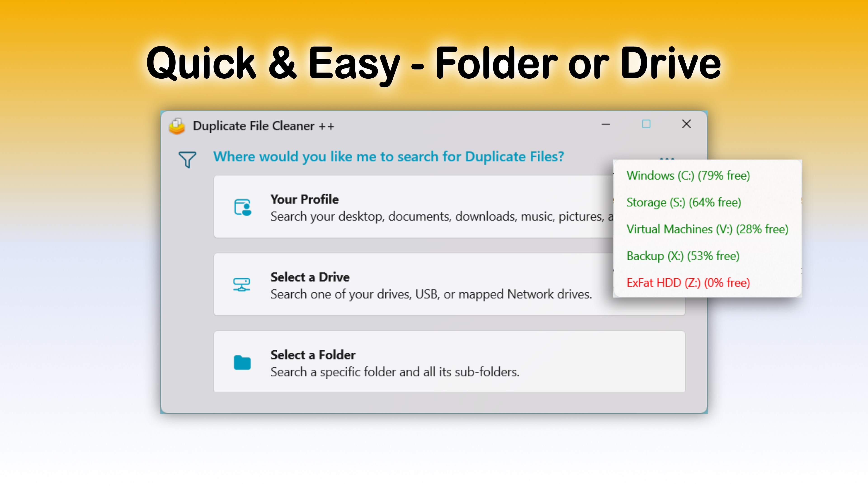Select Windows (C:) drive from list
Viewport: 868px width, 488px height.
[x=688, y=176]
